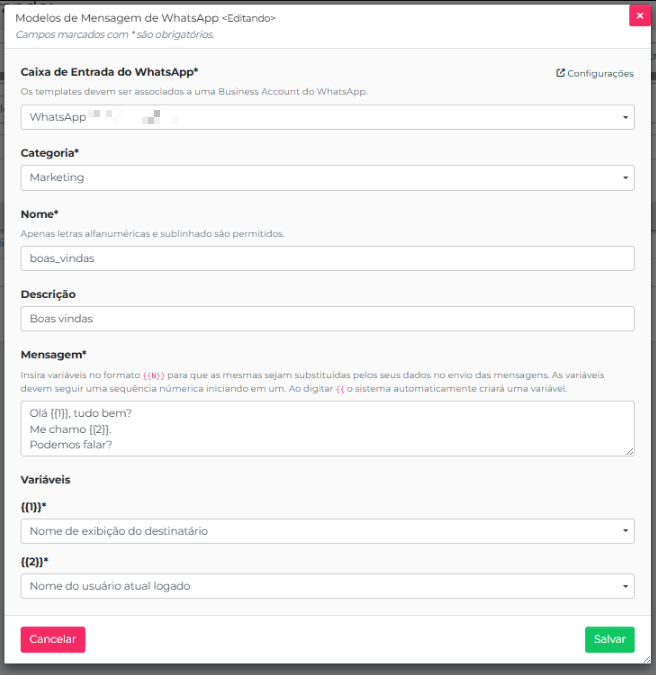This screenshot has width=656, height=675.
Task: Click the Caixa de Entrada do WhatsApp label
Action: point(109,72)
